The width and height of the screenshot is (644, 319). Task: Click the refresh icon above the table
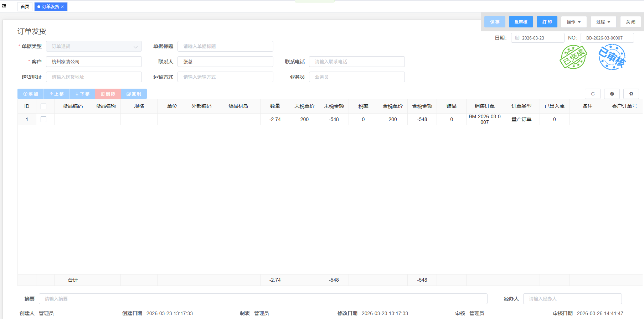(592, 94)
